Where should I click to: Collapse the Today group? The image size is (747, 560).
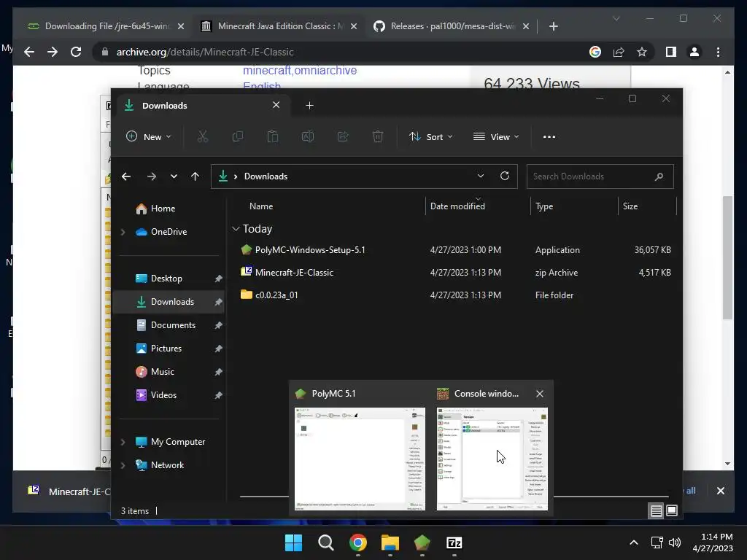tap(236, 229)
